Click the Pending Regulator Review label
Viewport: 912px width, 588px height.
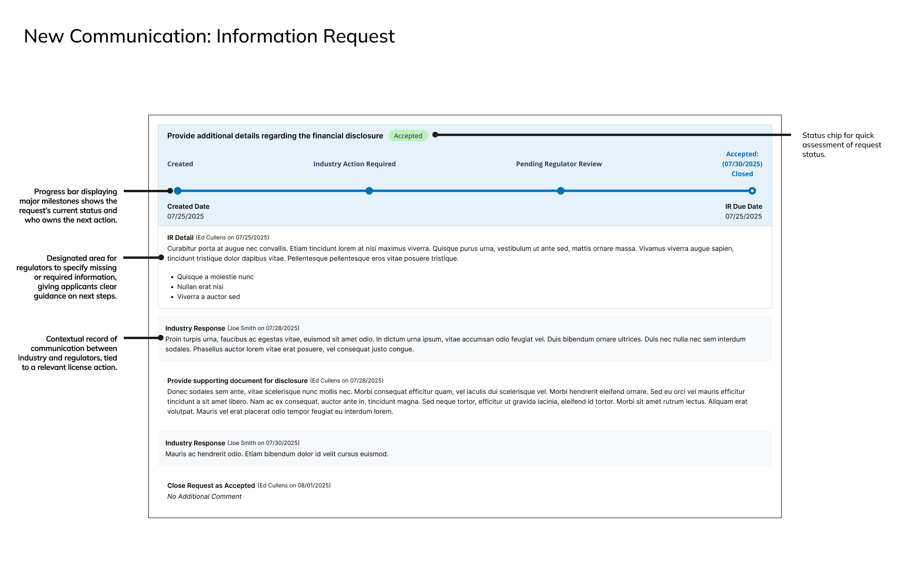coord(559,164)
